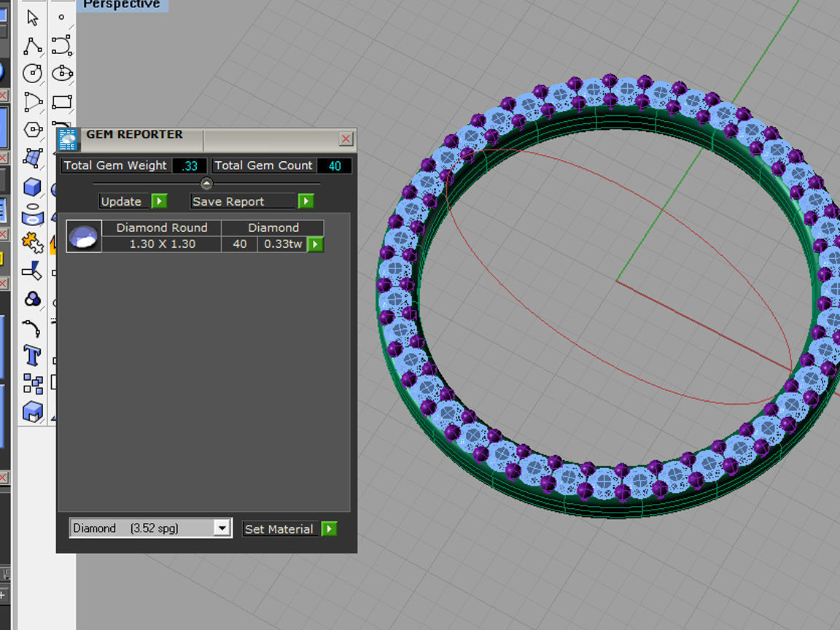Expand the 0.33tw diamond row arrow
Image resolution: width=840 pixels, height=630 pixels.
315,244
